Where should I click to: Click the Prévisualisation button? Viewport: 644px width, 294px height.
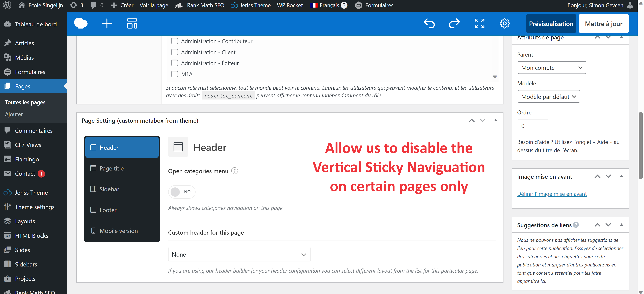pyautogui.click(x=551, y=23)
